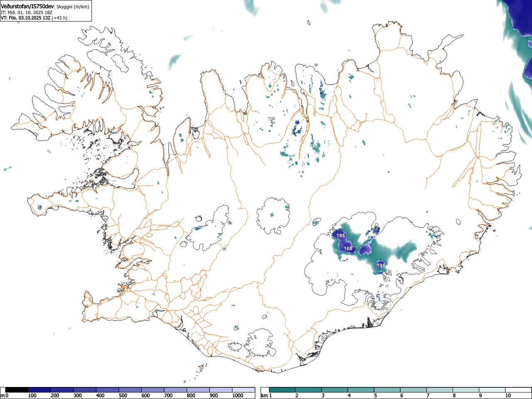Viewport: 532px width, 399px height.
Task: Click the pale lavender 1000 m legend swatch
Action: (x=244, y=390)
